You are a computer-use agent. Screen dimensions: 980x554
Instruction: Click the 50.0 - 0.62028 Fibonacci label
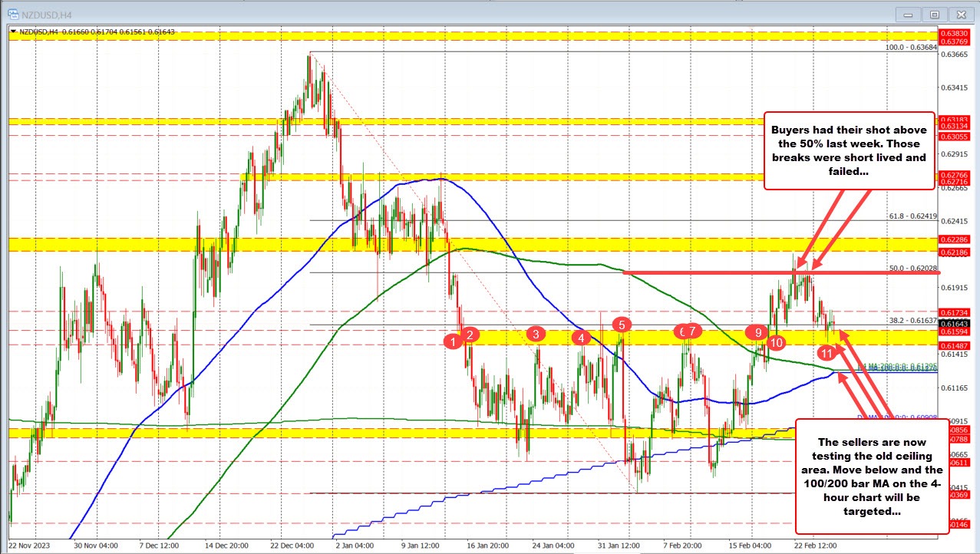pyautogui.click(x=912, y=268)
